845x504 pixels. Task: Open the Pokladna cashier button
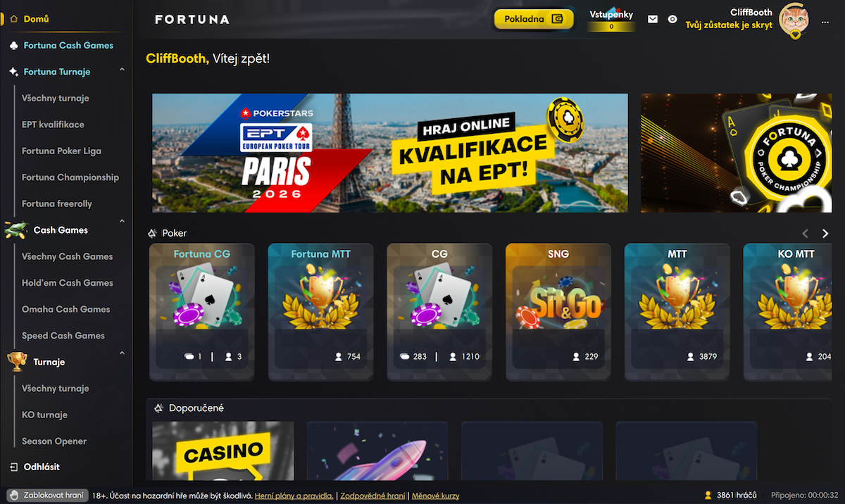tap(534, 19)
